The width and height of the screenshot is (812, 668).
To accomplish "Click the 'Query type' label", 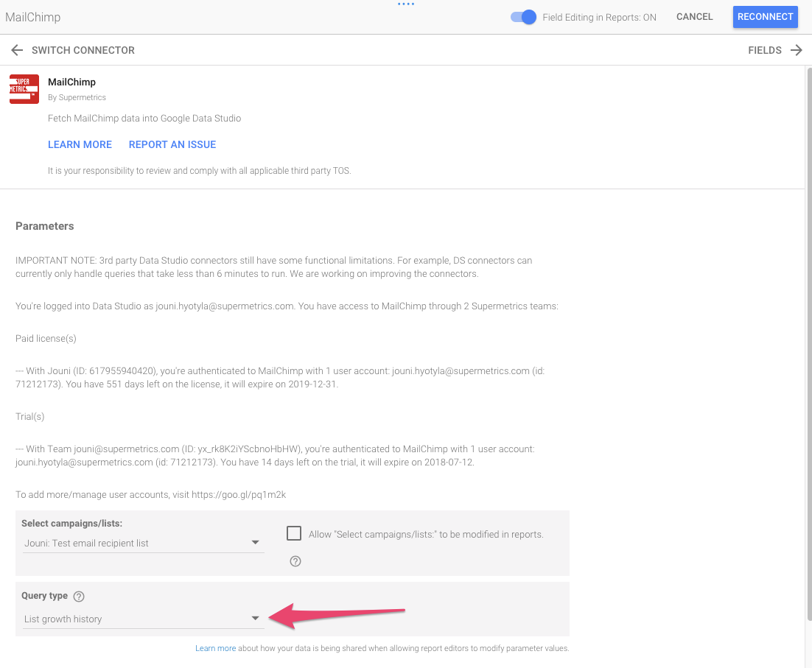I will 44,596.
